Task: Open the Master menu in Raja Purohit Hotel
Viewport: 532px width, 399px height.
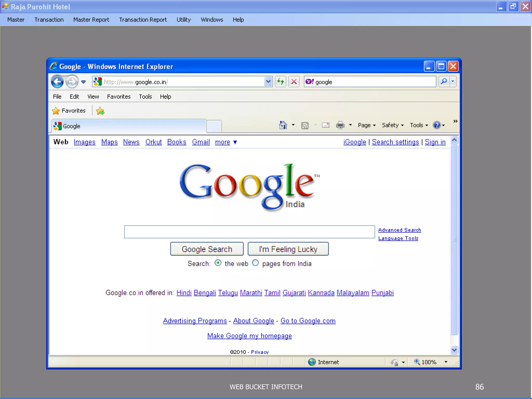Action: tap(16, 20)
